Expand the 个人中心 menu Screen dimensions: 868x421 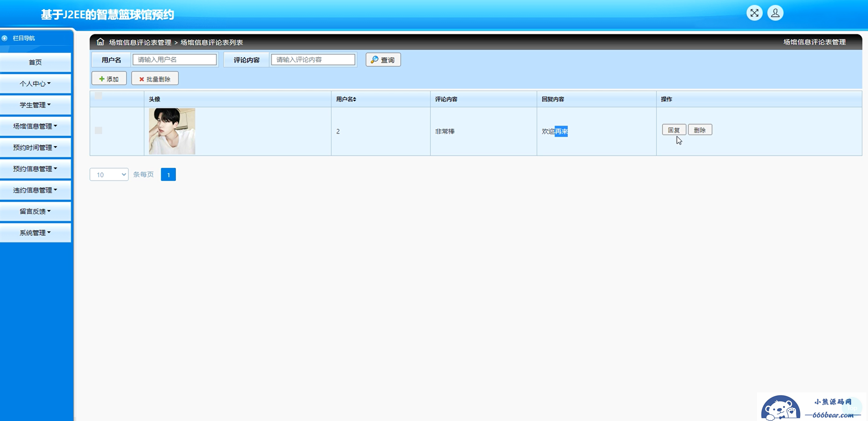coord(35,83)
